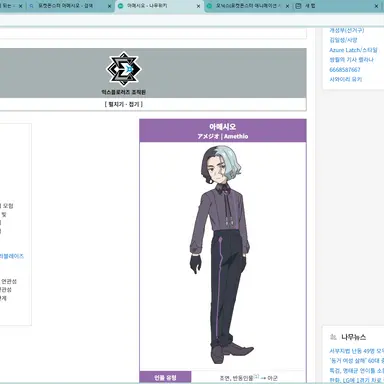Click the 나무뉴스 section header
This screenshot has height=384, width=384.
click(x=354, y=337)
